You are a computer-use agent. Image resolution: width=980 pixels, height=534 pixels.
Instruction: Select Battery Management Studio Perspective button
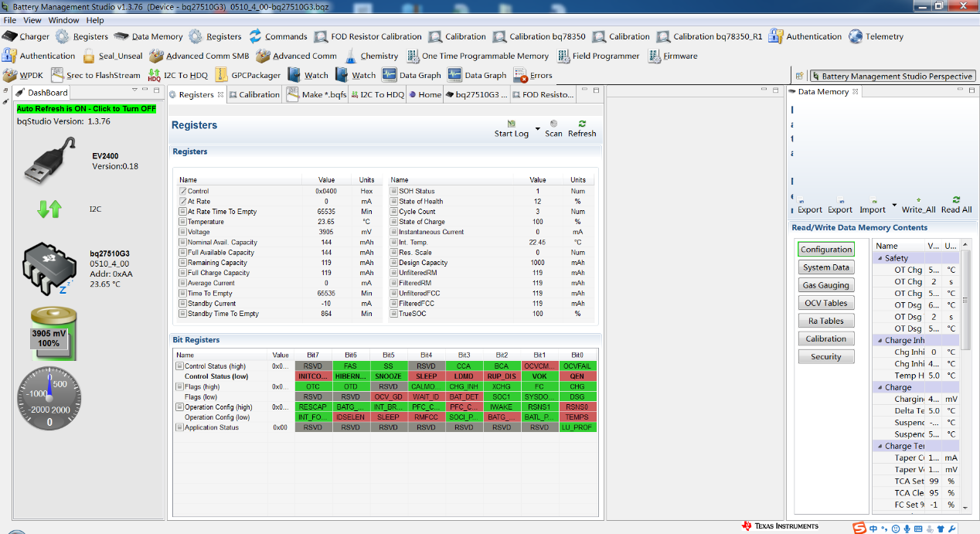pyautogui.click(x=892, y=76)
